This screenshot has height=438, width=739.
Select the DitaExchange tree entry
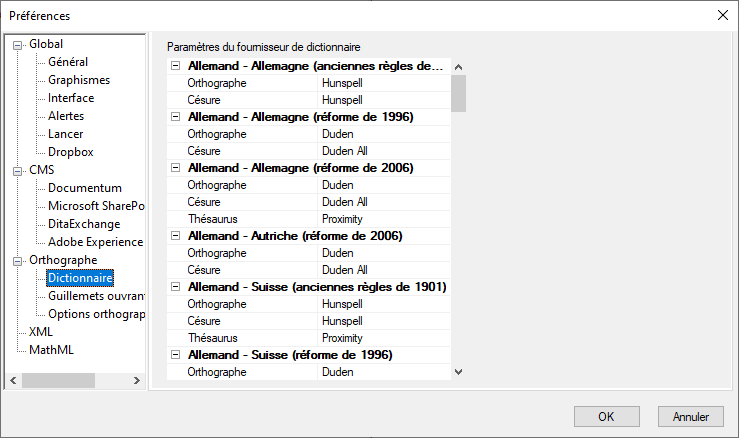click(x=84, y=224)
